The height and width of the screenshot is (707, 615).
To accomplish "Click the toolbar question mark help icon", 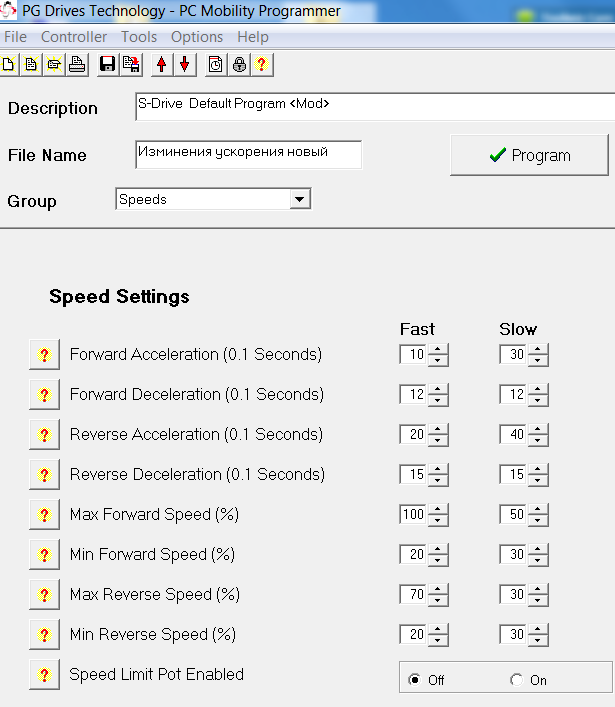I will pyautogui.click(x=262, y=65).
